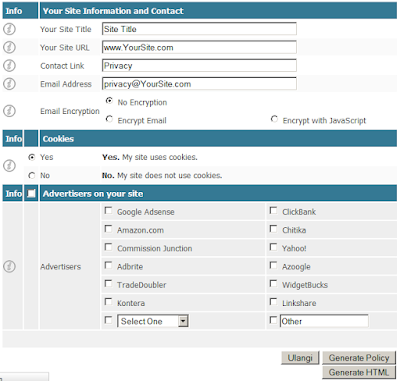This screenshot has height=381, width=400.
Task: Click the Site Title input field
Action: [199, 29]
